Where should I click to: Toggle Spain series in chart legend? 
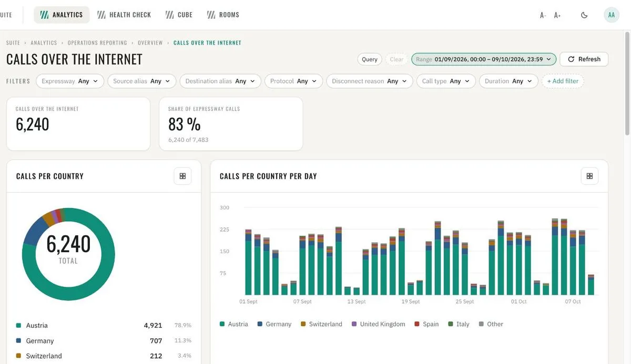426,324
